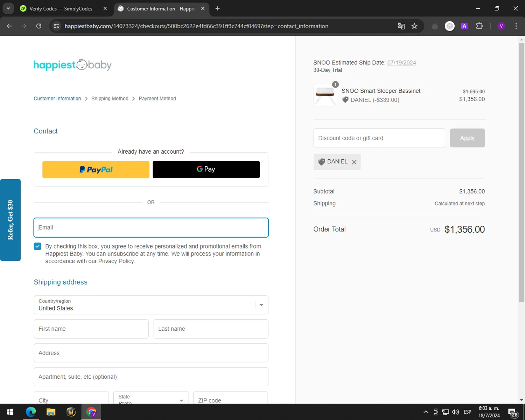Open File Explorer from the taskbar

[x=51, y=412]
